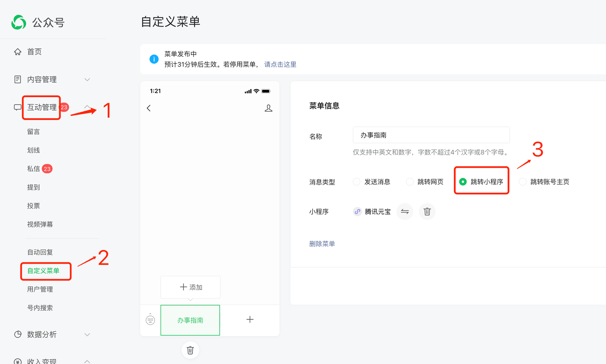The width and height of the screenshot is (606, 364).
Task: Collapse the 互动管理 sidebar section
Action: click(87, 107)
